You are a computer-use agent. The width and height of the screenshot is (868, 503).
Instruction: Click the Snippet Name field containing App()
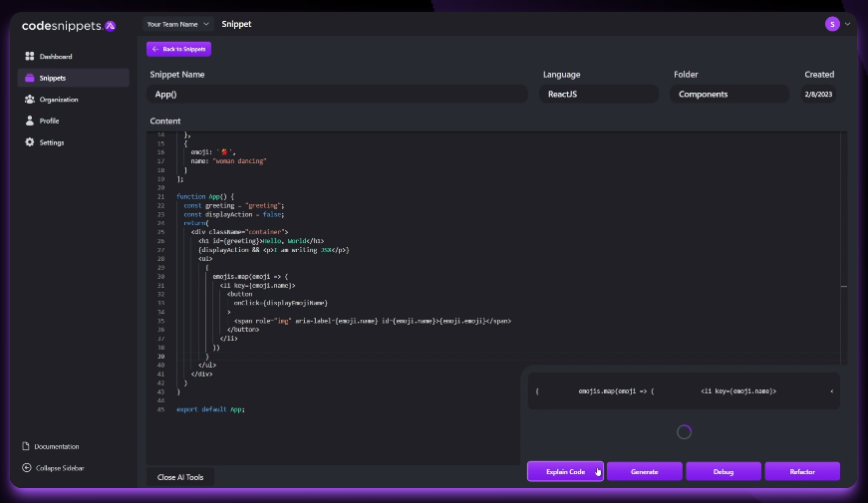click(338, 94)
